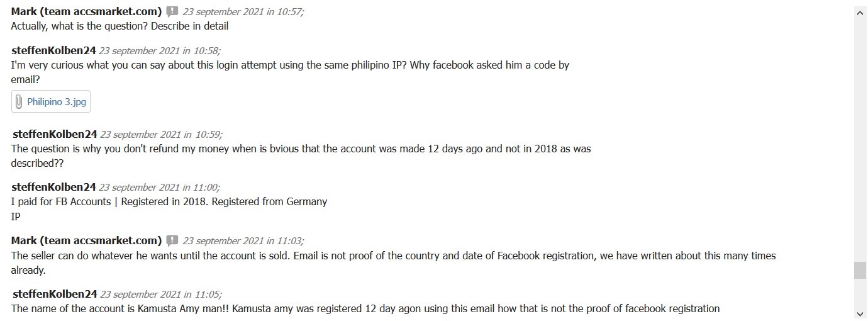The width and height of the screenshot is (868, 321).
Task: Open the Philipino 3.jpg attachment
Action: click(51, 101)
